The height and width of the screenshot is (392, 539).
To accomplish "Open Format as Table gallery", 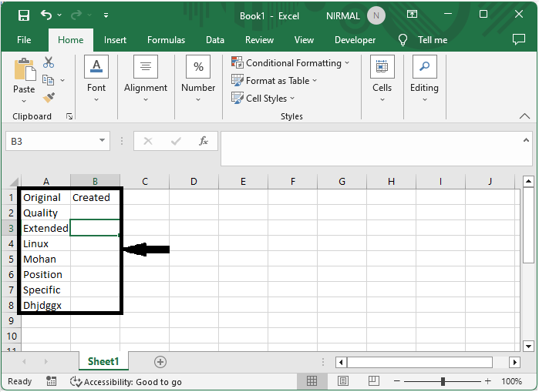I will click(x=274, y=81).
